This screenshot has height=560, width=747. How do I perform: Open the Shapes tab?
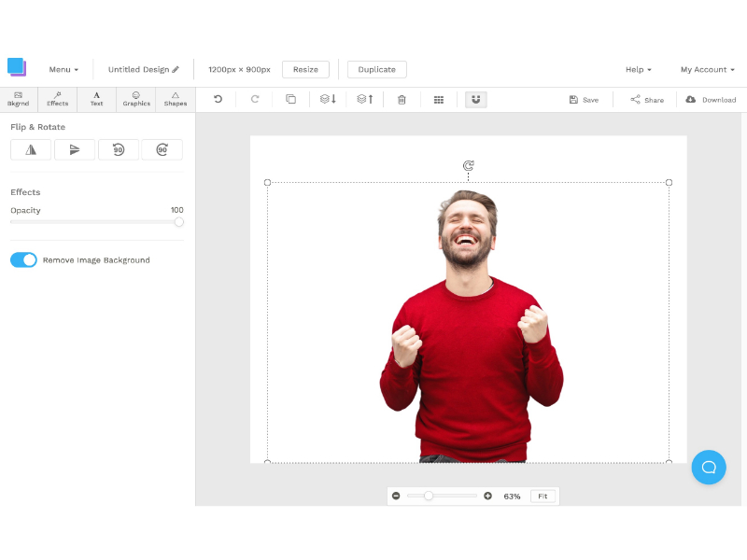tap(176, 99)
